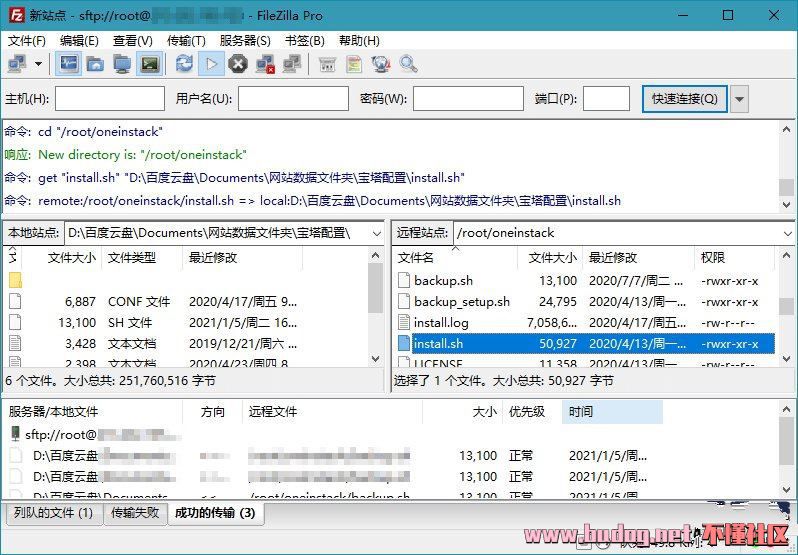Expand the remote site path dropdown

coord(788,233)
